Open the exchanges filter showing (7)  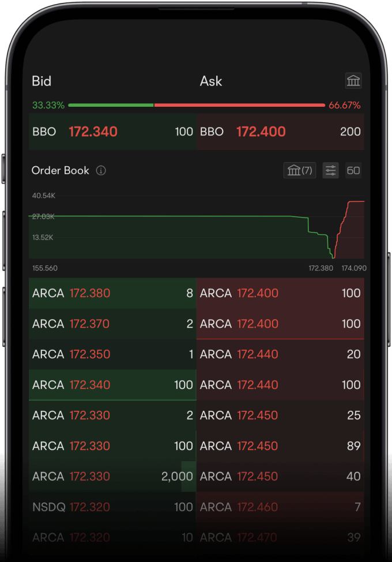click(x=300, y=170)
